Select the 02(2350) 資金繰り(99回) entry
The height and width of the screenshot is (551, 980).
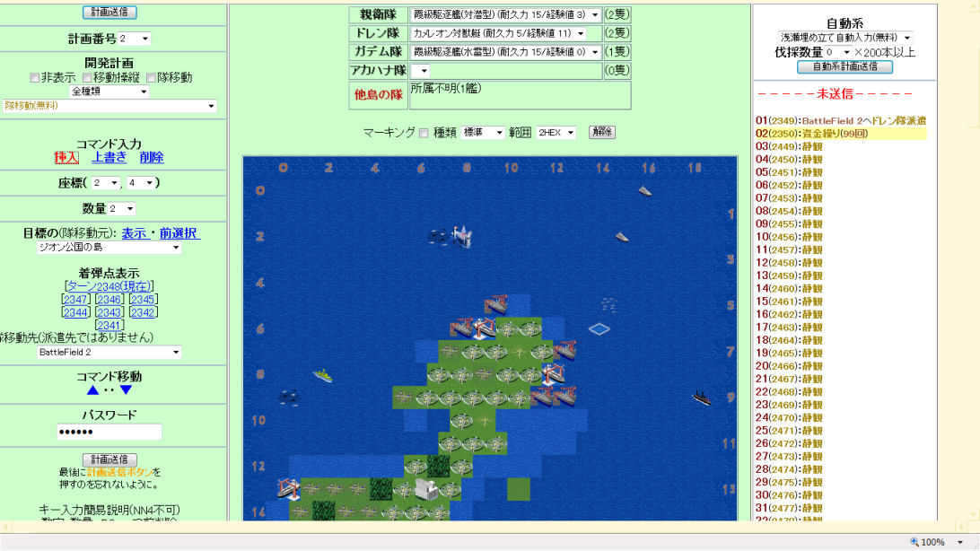(x=841, y=134)
